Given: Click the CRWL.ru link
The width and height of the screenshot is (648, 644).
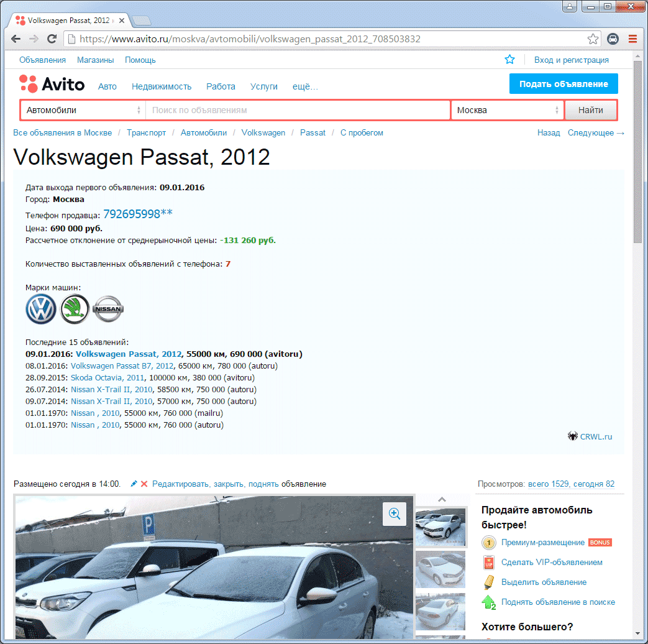Looking at the screenshot, I should point(596,437).
